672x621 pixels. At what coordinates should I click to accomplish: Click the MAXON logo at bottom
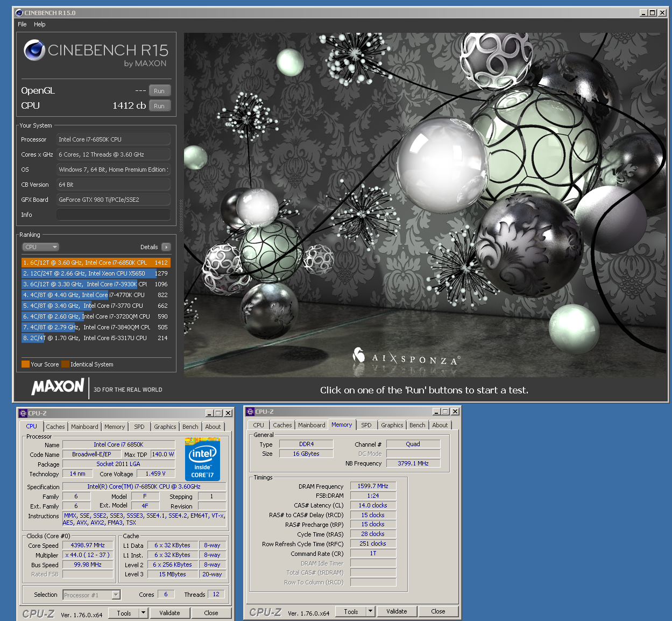point(58,386)
